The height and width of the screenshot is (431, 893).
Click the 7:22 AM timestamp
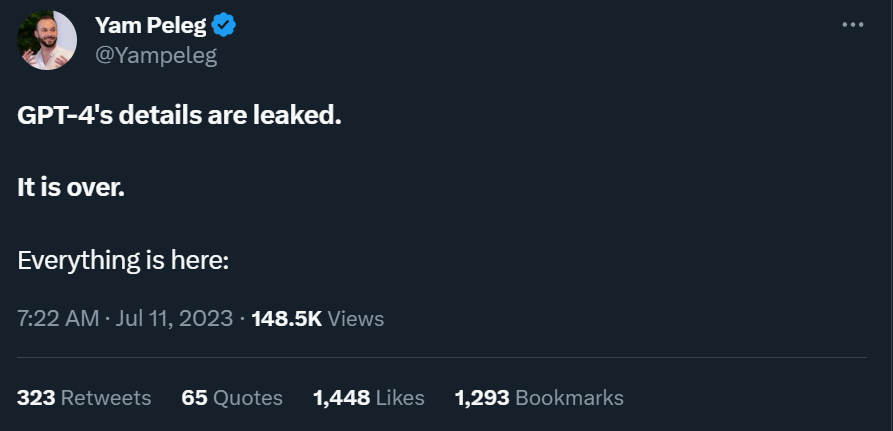[58, 319]
